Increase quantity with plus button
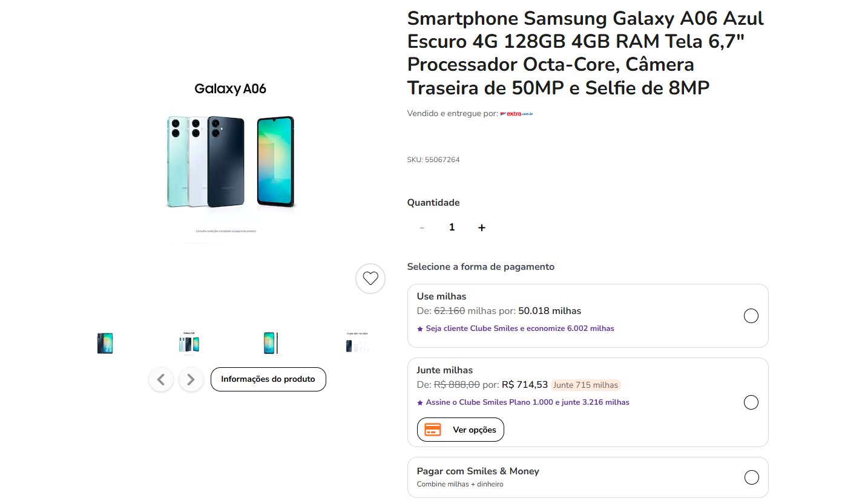This screenshot has width=842, height=504. [482, 227]
